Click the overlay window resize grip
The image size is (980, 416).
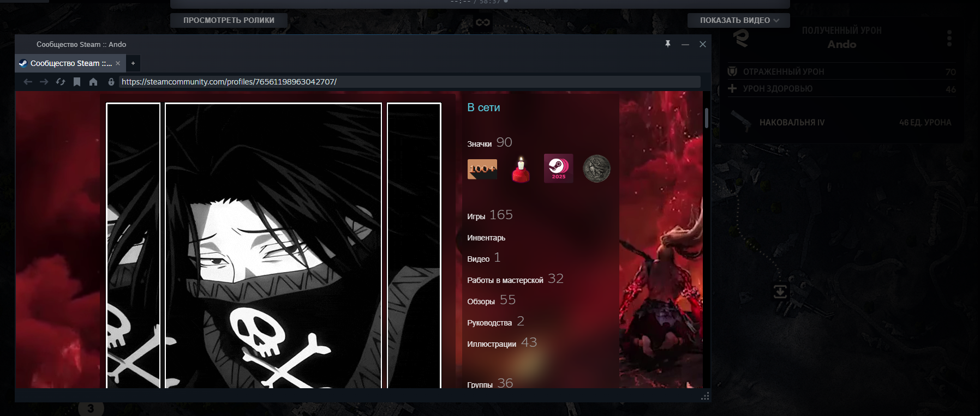(x=705, y=396)
